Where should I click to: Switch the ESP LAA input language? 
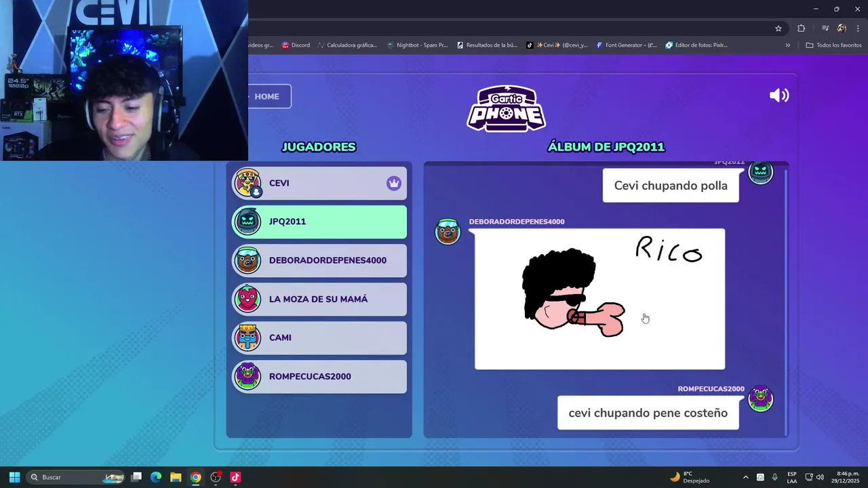tap(792, 477)
